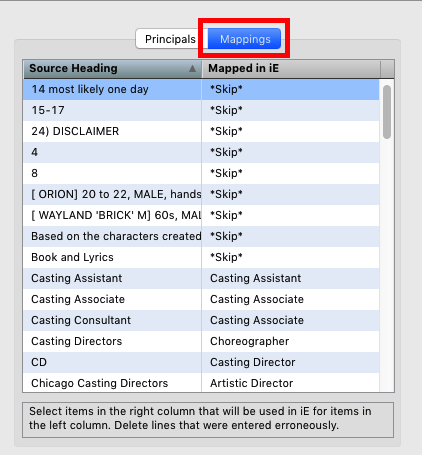Open the mapping cell for '[ ORION]' row

pyautogui.click(x=290, y=194)
